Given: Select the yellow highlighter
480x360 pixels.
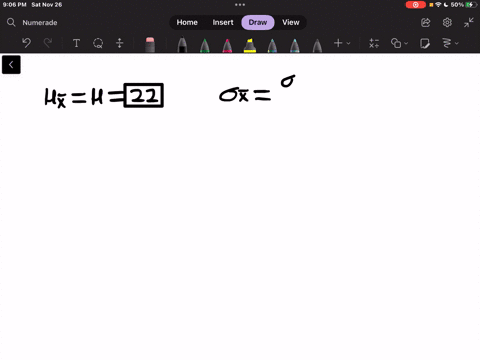Looking at the screenshot, I should tap(250, 45).
